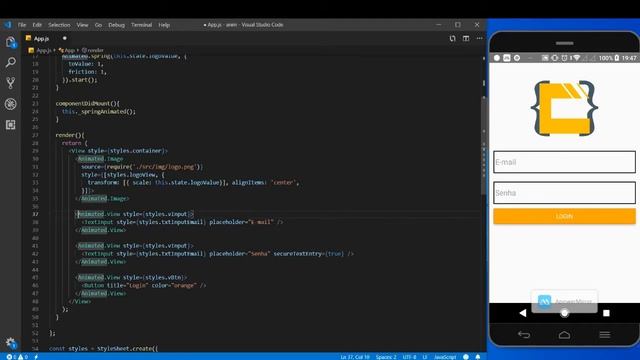The height and width of the screenshot is (360, 640).
Task: Open the Manage gear at sidebar bottom
Action: (x=11, y=343)
